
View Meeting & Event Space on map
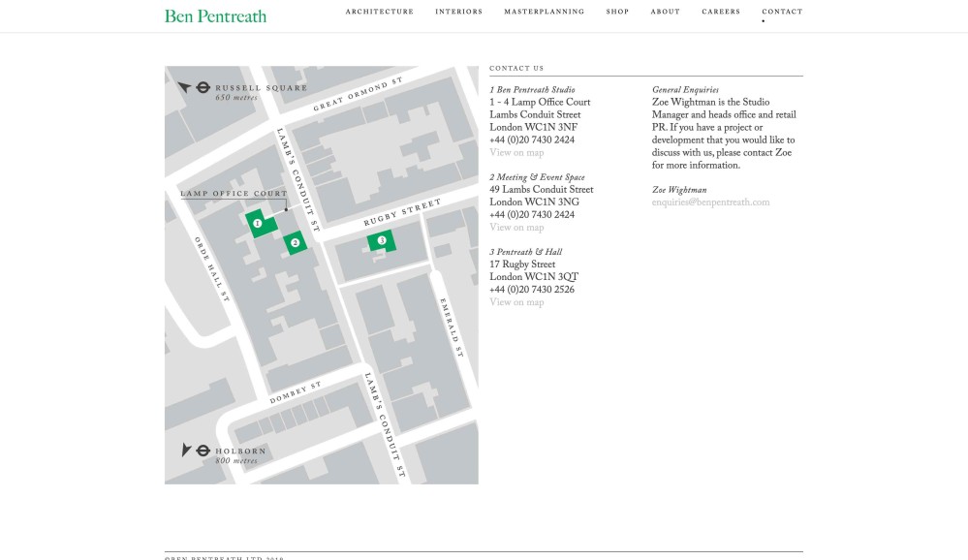516,228
